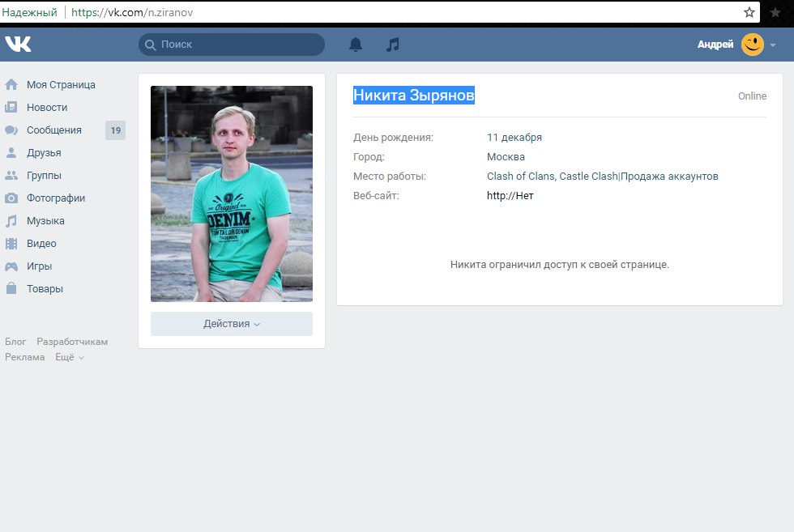Click the speech bubble Messages icon
794x532 pixels.
point(11,130)
